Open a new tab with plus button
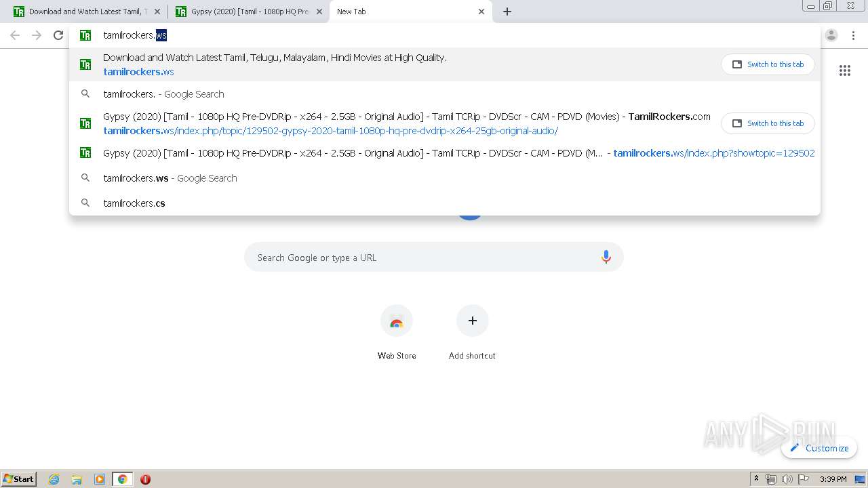This screenshot has height=488, width=868. (x=507, y=12)
